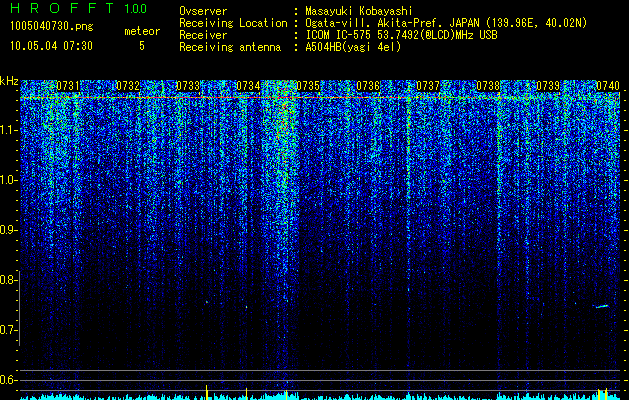Viewport: 629px width, 400px height.
Task: Click the bright meteor echo streak near 0740
Action: 602,307
